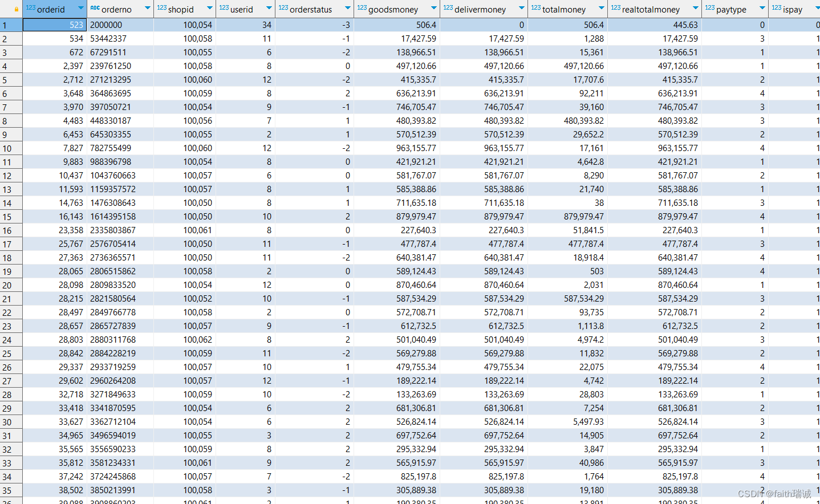820x504 pixels.
Task: Select orderno cell 2806515862
Action: pyautogui.click(x=120, y=271)
